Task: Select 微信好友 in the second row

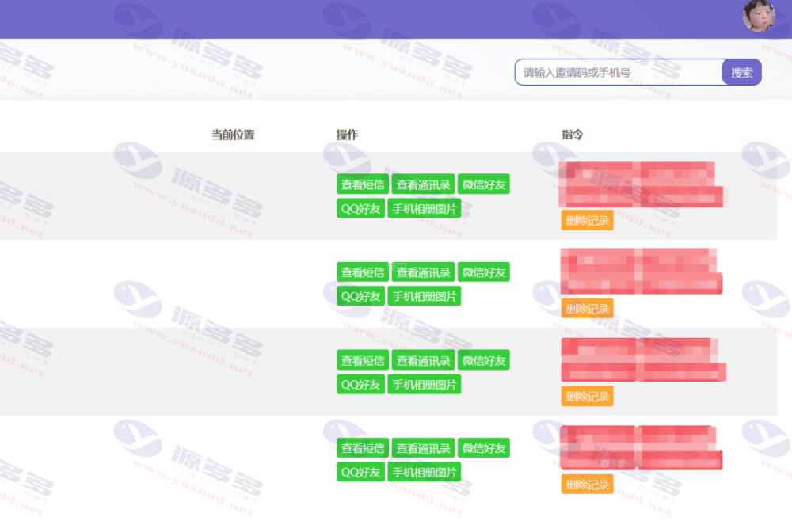Action: pyautogui.click(x=483, y=272)
